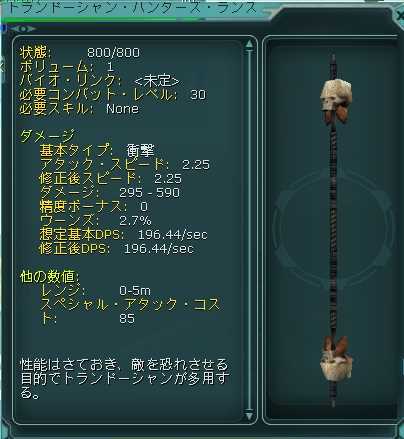Close the item examine window
This screenshot has height=439, width=404.
tap(399, 15)
